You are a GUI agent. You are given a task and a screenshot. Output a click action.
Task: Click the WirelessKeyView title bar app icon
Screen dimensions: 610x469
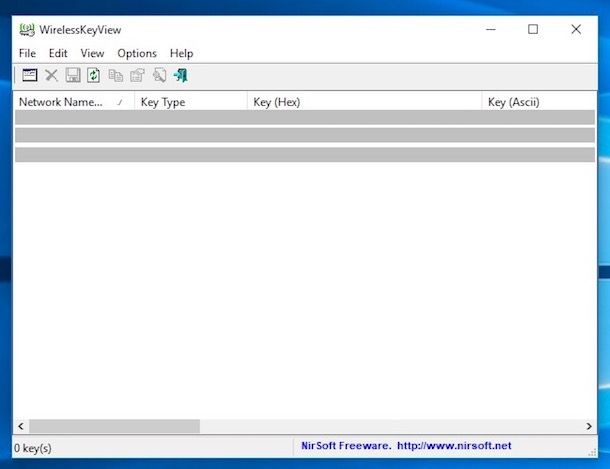[x=27, y=30]
